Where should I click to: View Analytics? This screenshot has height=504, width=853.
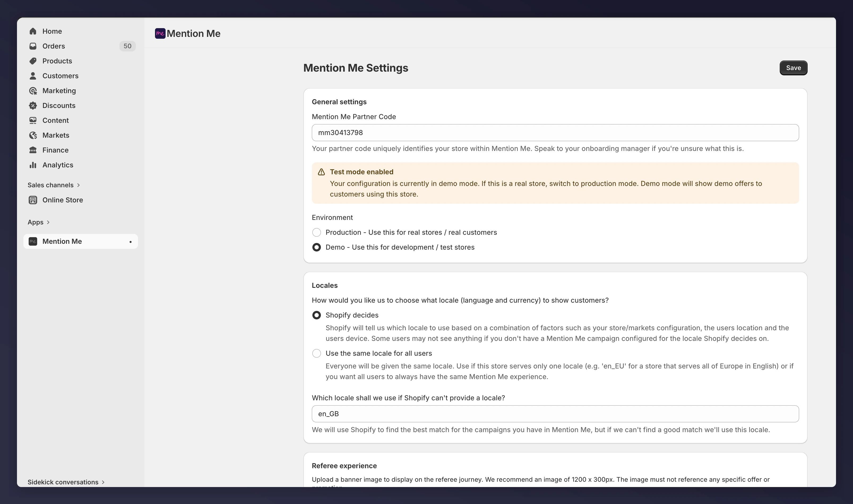tap(80, 165)
